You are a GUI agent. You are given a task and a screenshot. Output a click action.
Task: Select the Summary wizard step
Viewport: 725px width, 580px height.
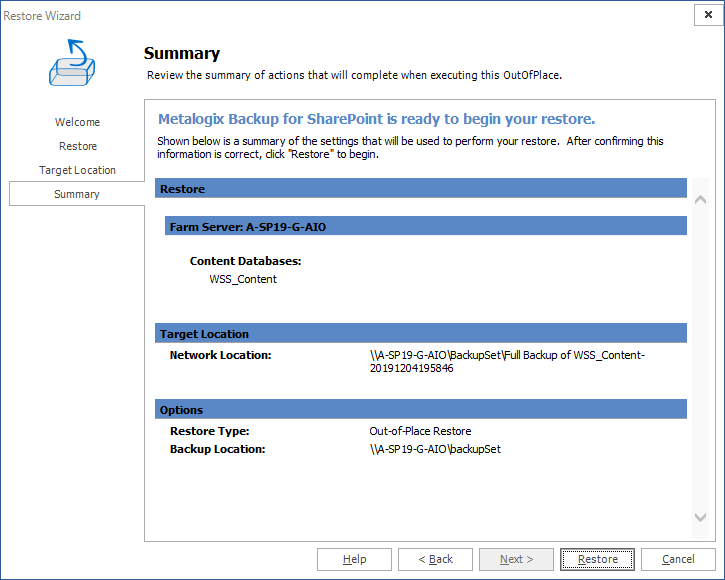tap(77, 194)
